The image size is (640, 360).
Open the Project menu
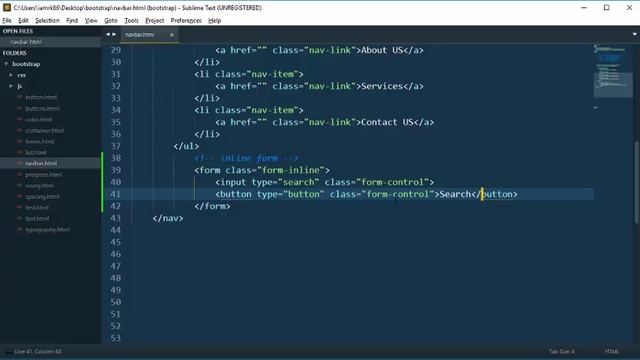(x=155, y=20)
